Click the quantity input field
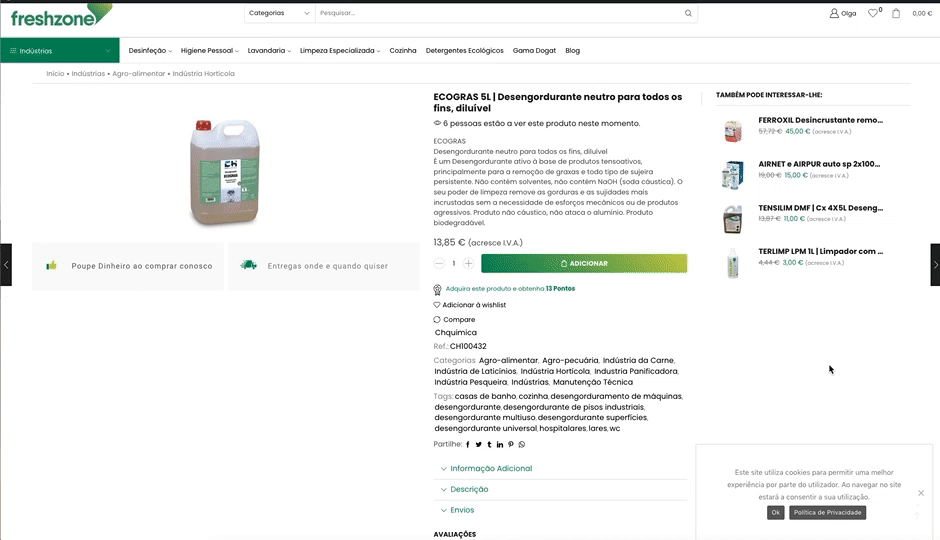The height and width of the screenshot is (540, 940). pos(454,263)
